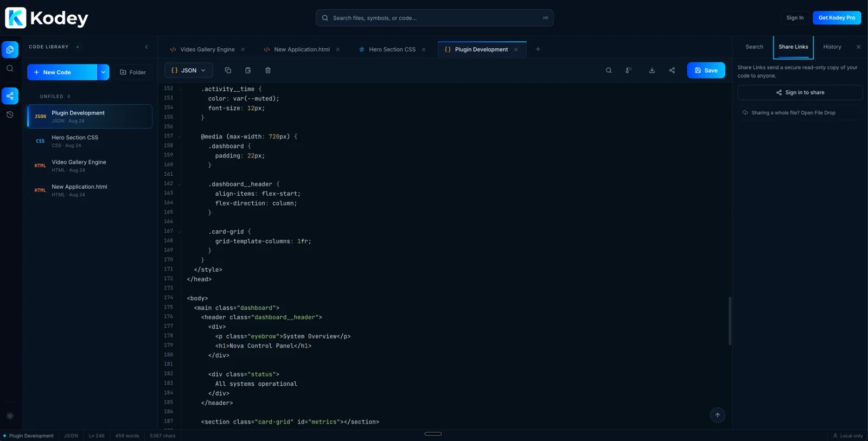Close the Video Gallery Engine tab

point(243,49)
